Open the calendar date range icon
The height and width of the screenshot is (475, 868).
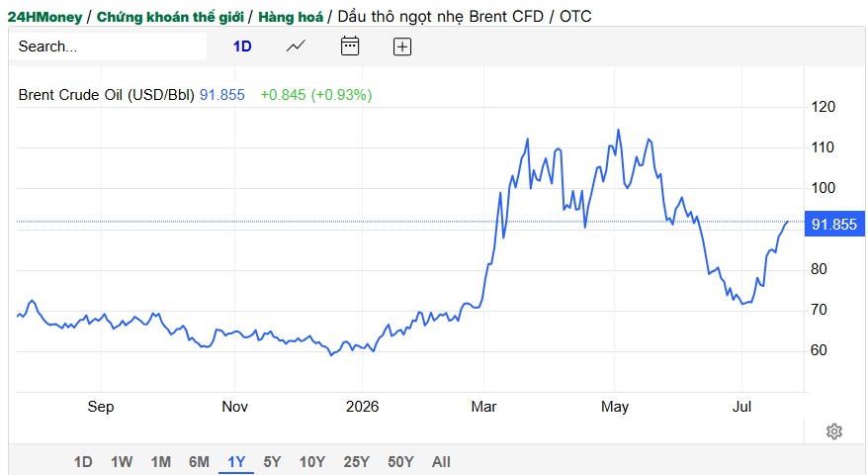tap(349, 46)
